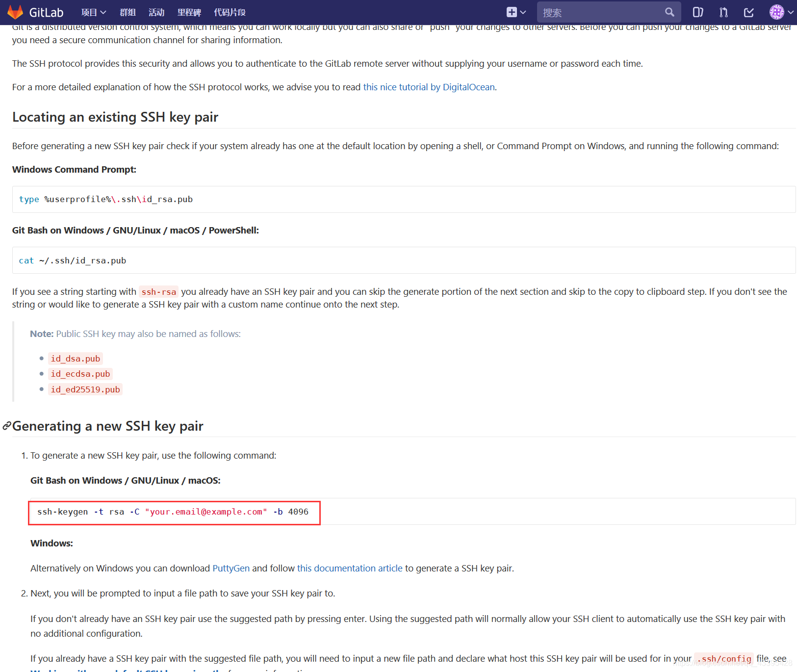Follow 'this documentation article' link

pos(350,568)
